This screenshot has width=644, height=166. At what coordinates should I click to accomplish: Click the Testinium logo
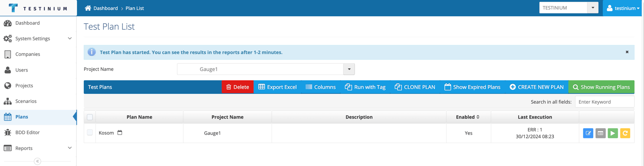point(38,8)
